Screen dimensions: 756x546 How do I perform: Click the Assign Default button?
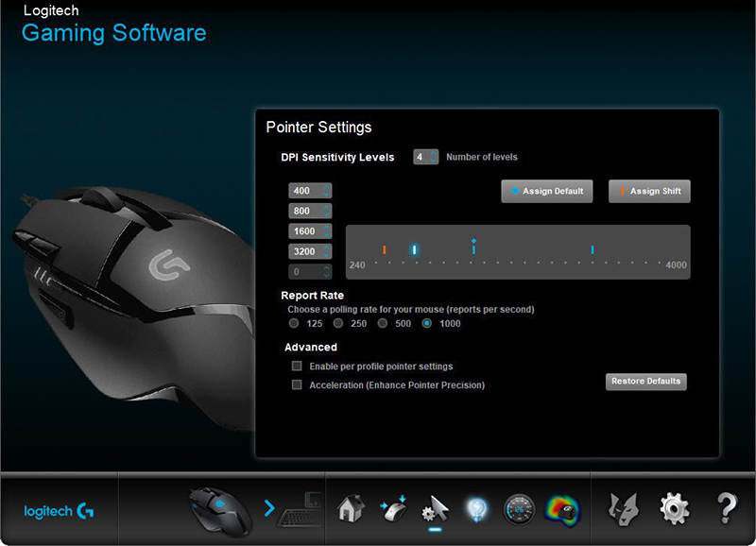(x=547, y=191)
